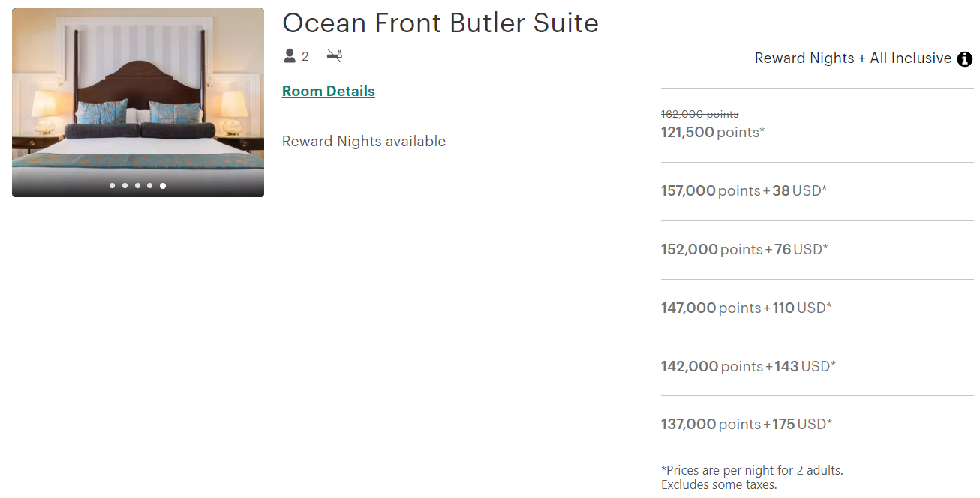Choose the 152,000 points + 76 USD option
The width and height of the screenshot is (980, 498).
click(x=743, y=249)
